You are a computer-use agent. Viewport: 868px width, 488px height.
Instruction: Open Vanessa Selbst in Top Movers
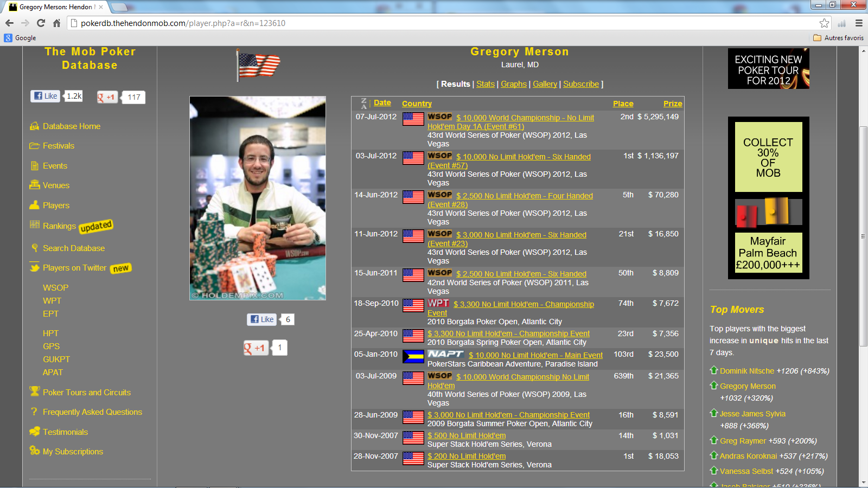click(746, 471)
